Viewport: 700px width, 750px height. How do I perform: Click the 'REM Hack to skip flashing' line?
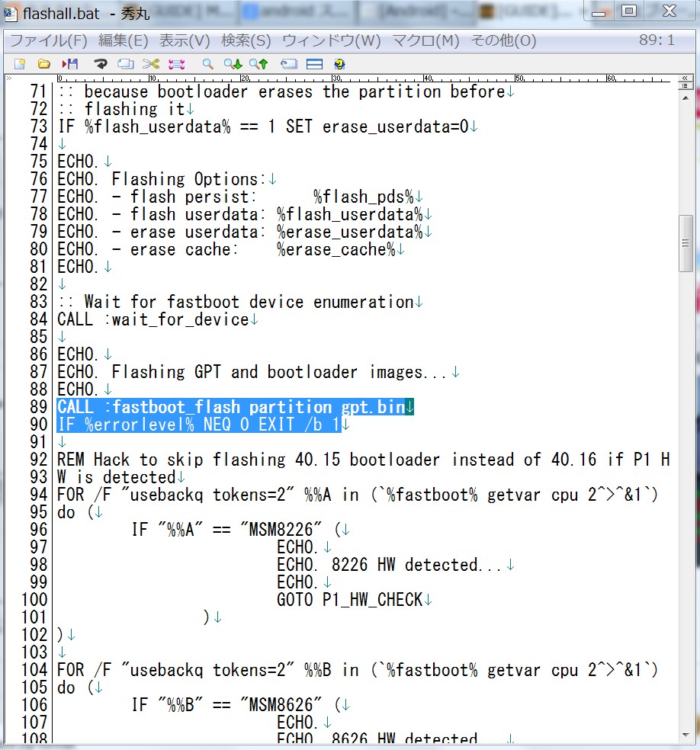click(x=363, y=460)
